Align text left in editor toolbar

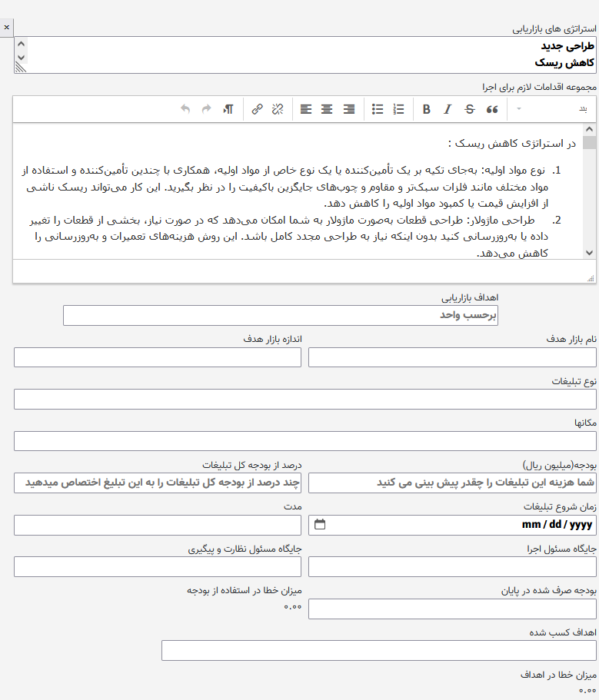pyautogui.click(x=306, y=109)
